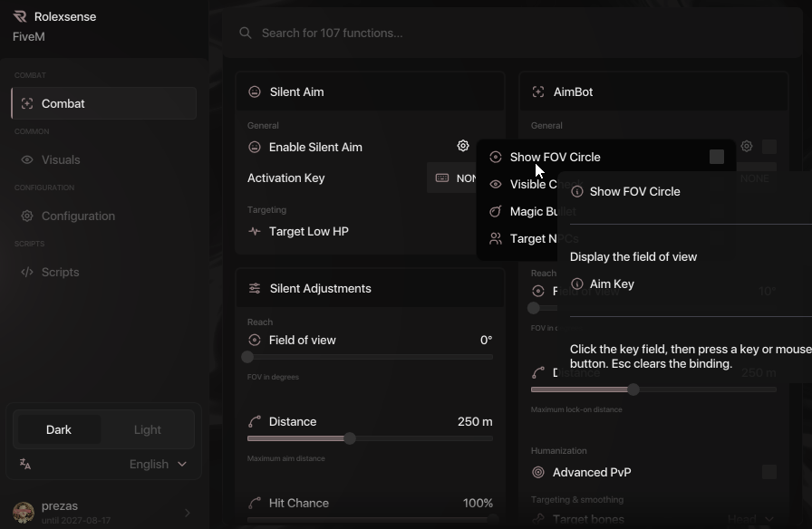Click the pulse icon beside Target Low HP

point(255,231)
